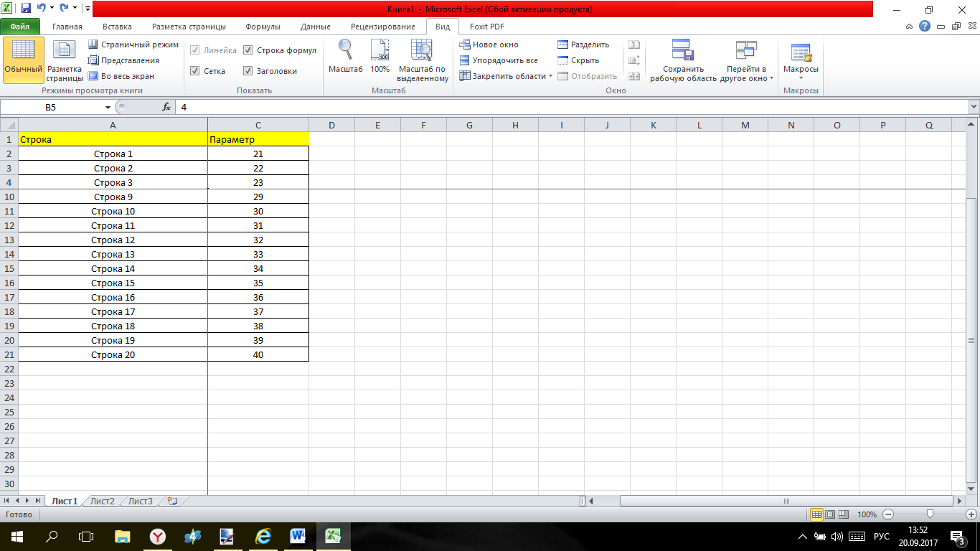This screenshot has height=551, width=980.
Task: Switch to the Лист2 sheet tab
Action: [102, 501]
